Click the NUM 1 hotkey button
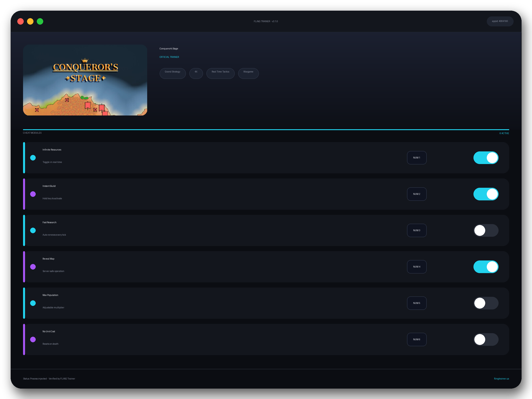This screenshot has width=532, height=399. [417, 158]
